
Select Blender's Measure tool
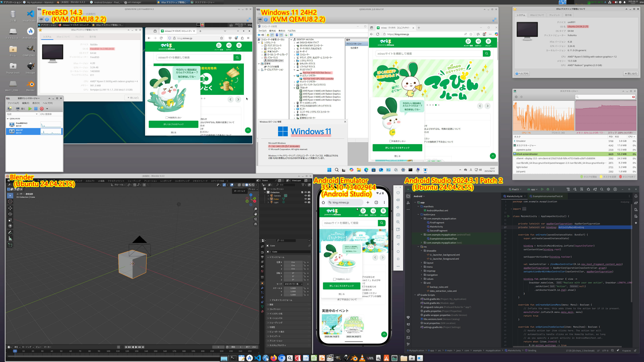point(10,239)
